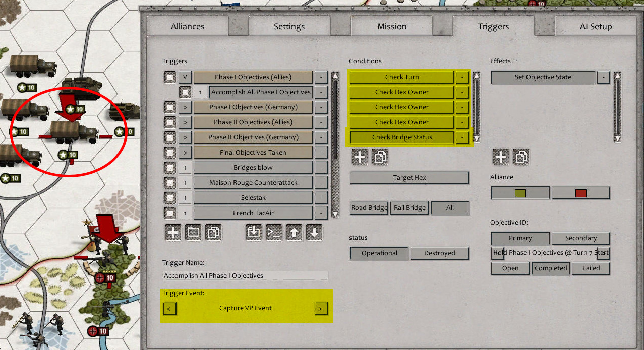This screenshot has width=644, height=350.
Task: Delete the Final Objectives Taken group
Action: pyautogui.click(x=321, y=153)
